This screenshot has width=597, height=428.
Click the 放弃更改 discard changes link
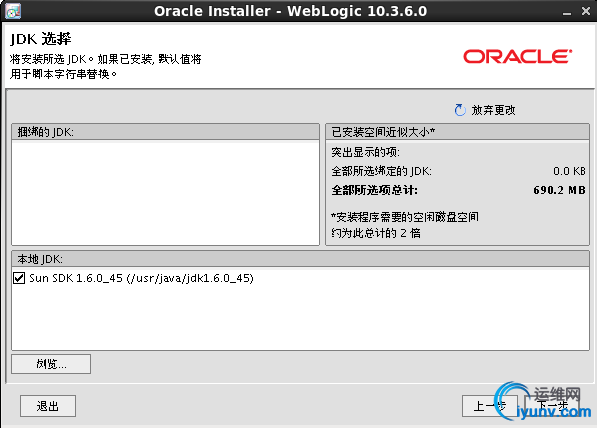tap(493, 110)
